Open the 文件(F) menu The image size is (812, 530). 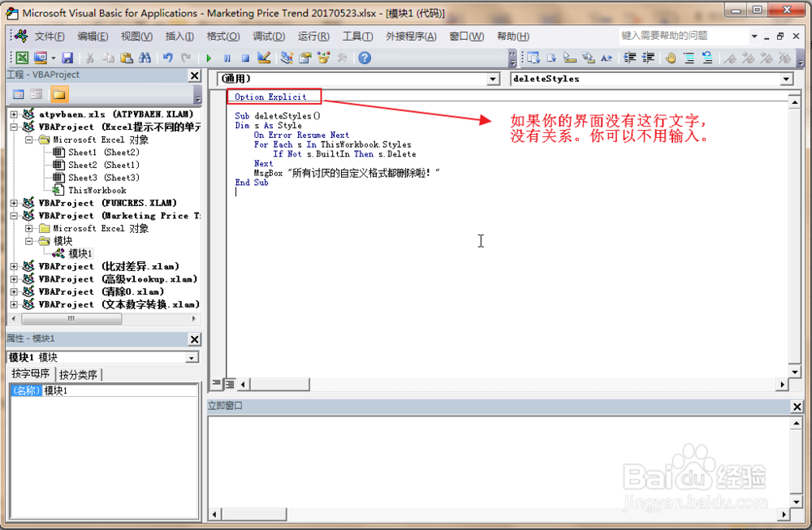point(50,37)
